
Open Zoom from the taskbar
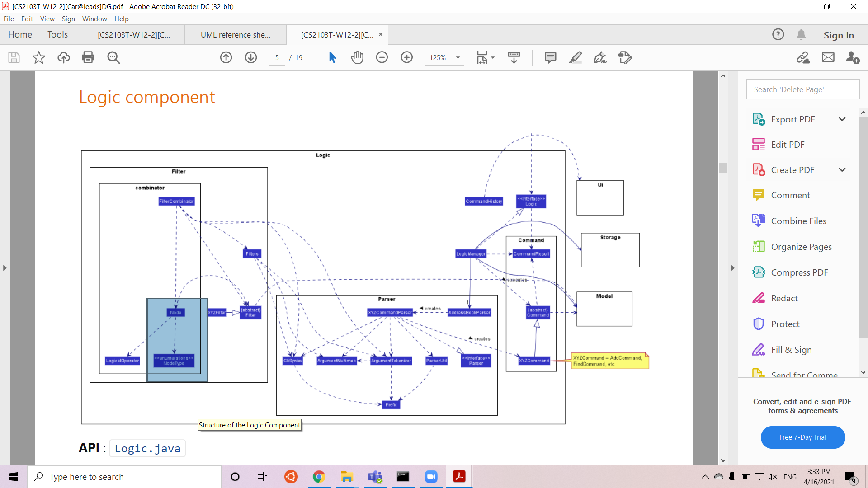[x=431, y=477]
